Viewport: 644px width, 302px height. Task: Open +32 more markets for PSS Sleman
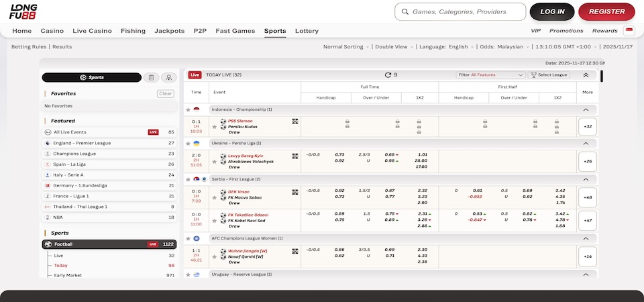coord(588,127)
